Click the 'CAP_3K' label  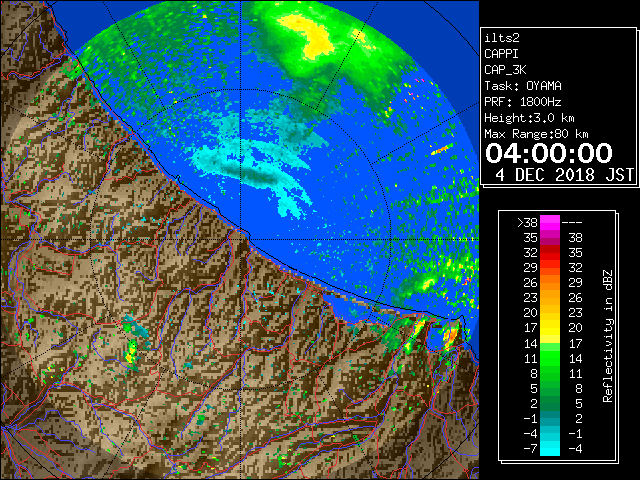pyautogui.click(x=505, y=70)
